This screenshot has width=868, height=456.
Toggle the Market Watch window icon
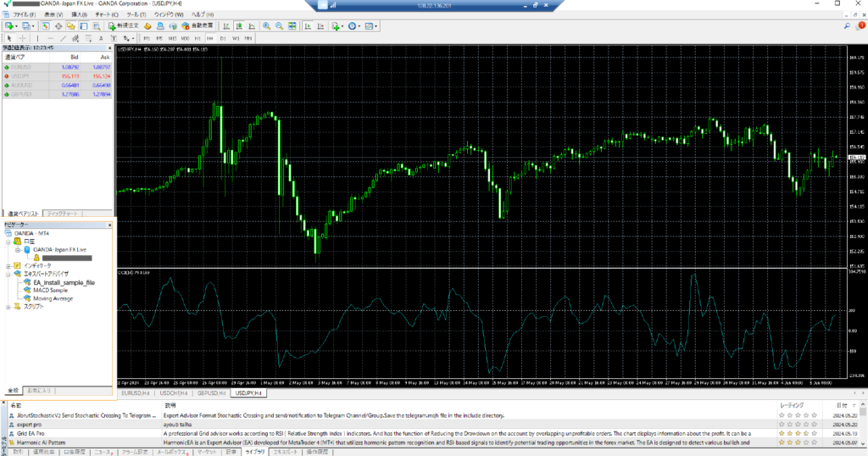click(46, 26)
